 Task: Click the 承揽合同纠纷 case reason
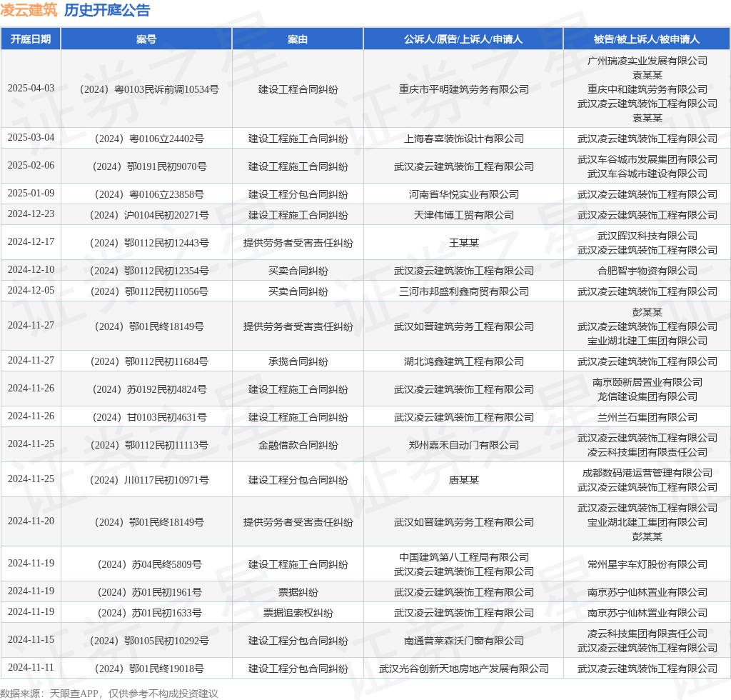tap(298, 361)
